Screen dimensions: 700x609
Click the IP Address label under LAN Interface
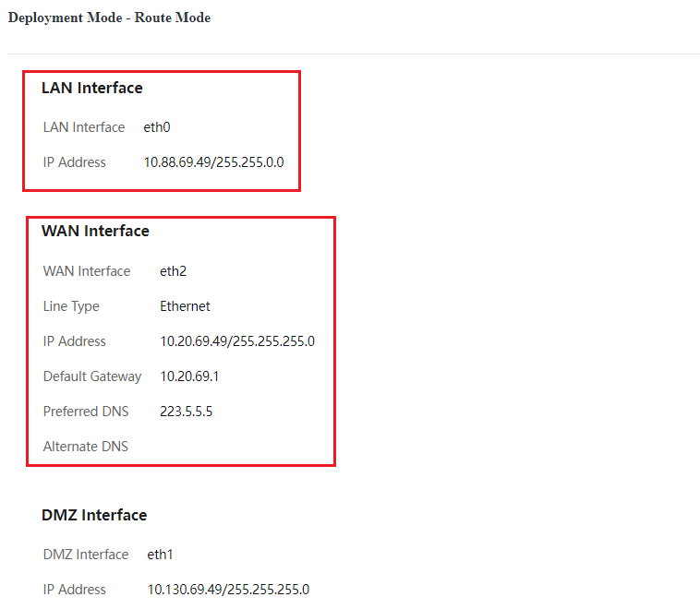click(x=75, y=162)
